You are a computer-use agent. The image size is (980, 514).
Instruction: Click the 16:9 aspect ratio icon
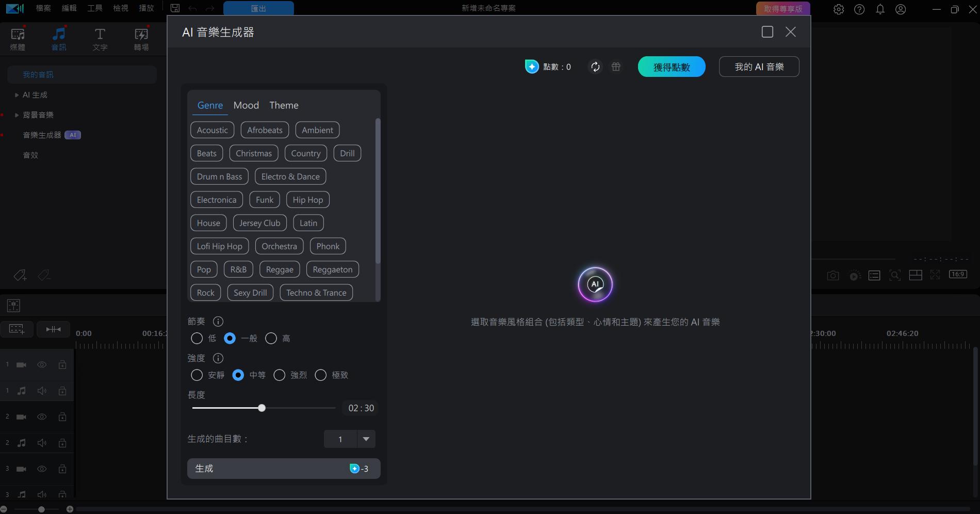click(x=958, y=275)
